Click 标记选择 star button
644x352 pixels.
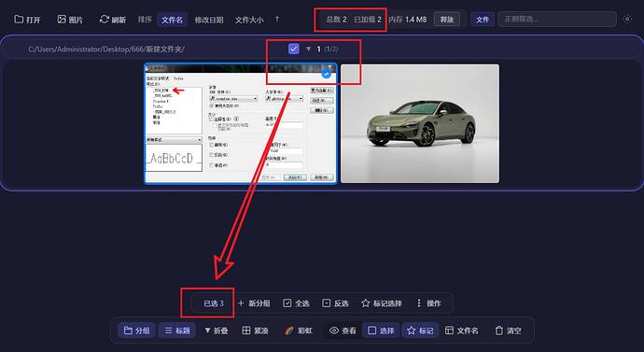tap(381, 303)
